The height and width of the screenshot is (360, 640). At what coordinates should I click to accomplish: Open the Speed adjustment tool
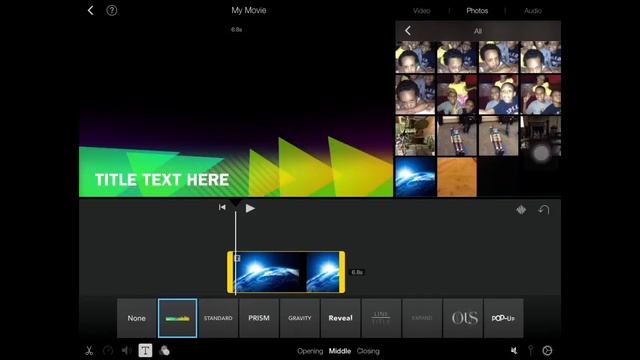click(108, 351)
